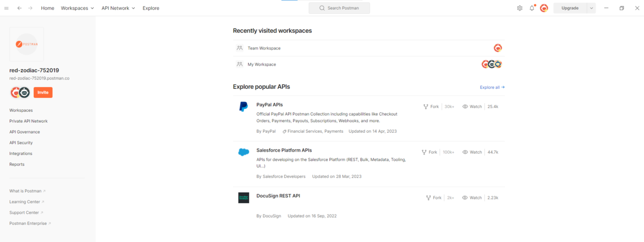The height and width of the screenshot is (242, 644).
Task: Click the Upgrade button
Action: (x=570, y=8)
